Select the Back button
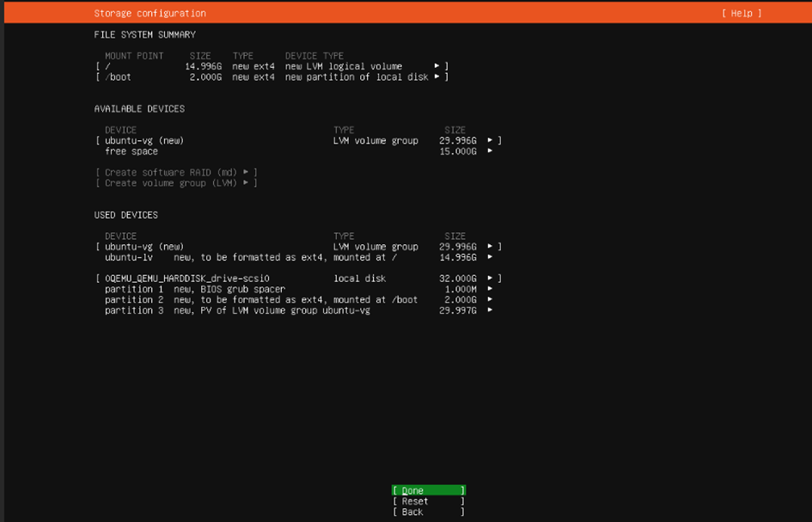The height and width of the screenshot is (522, 812). (x=428, y=513)
